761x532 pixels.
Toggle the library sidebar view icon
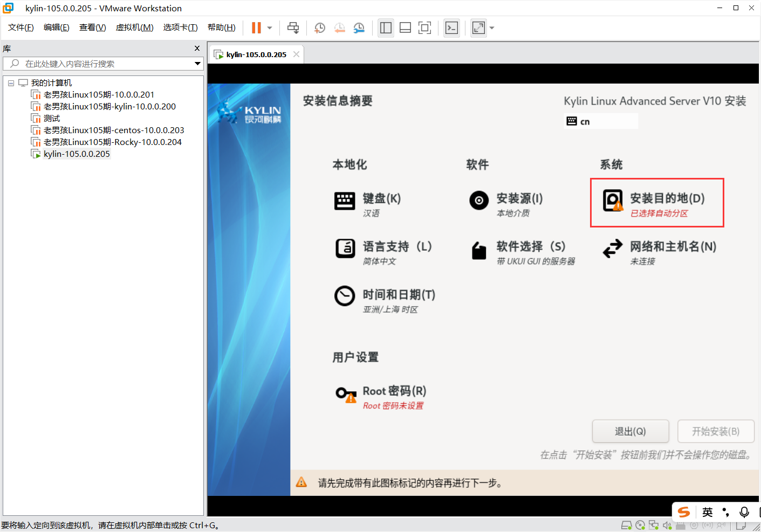click(386, 28)
